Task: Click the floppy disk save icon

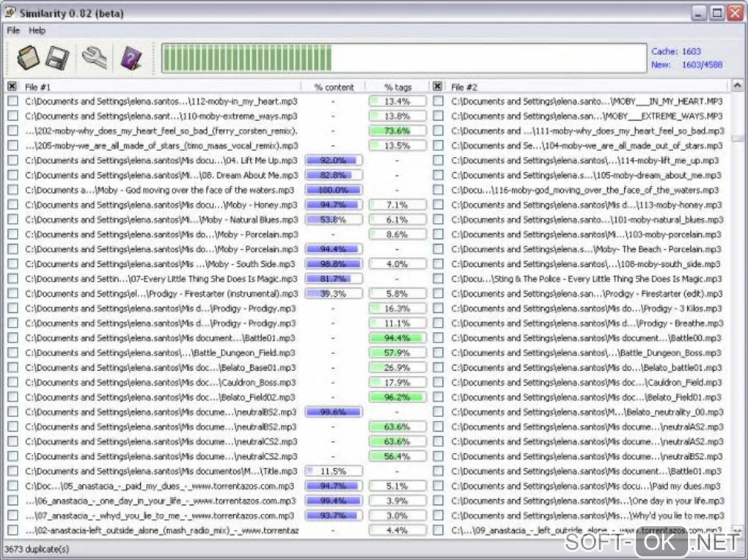Action: (56, 58)
